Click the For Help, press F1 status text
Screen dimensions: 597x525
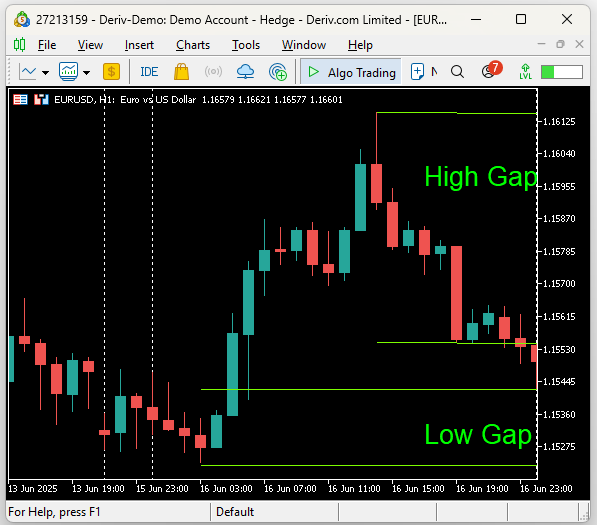54,512
